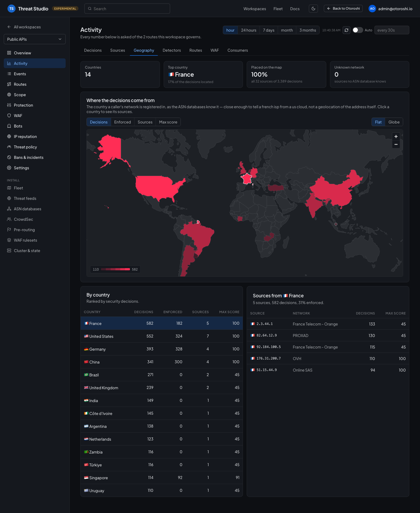
Task: Open the Docs link
Action: coord(295,9)
